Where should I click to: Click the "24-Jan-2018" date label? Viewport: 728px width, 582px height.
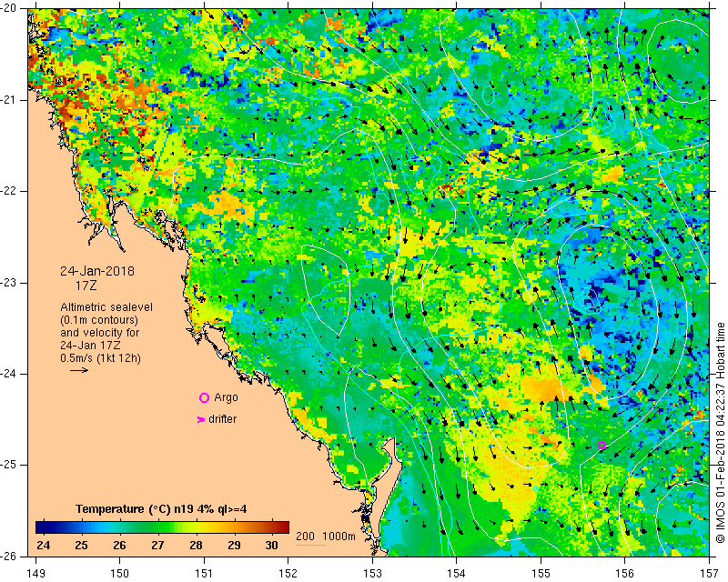[97, 271]
